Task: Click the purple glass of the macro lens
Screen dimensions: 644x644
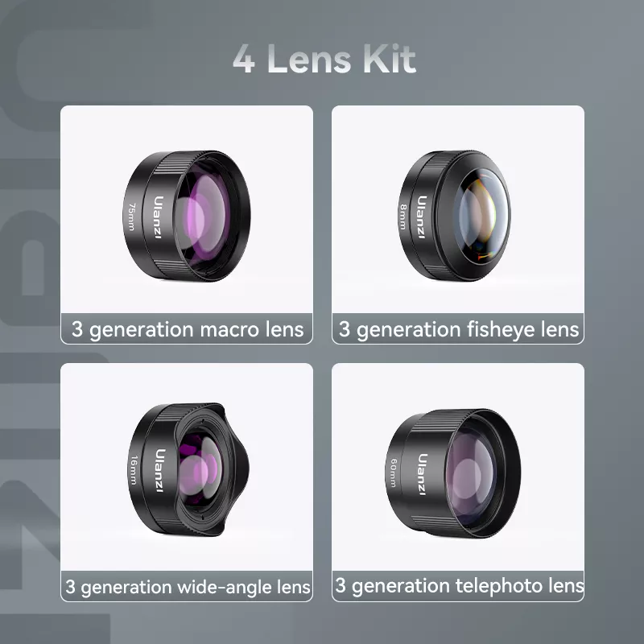Action: pos(204,217)
